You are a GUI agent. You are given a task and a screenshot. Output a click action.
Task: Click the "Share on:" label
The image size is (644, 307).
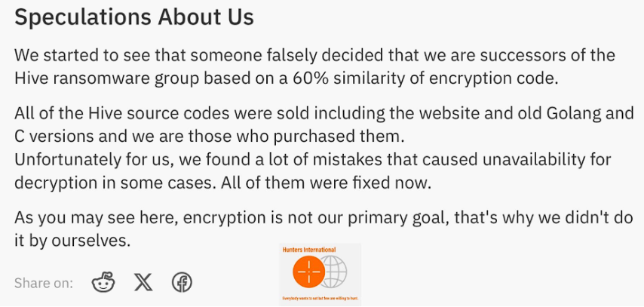(44, 284)
